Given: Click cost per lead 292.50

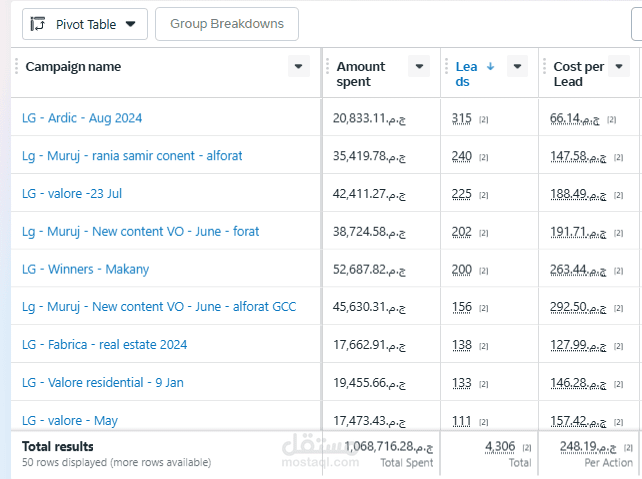Looking at the screenshot, I should [578, 307].
